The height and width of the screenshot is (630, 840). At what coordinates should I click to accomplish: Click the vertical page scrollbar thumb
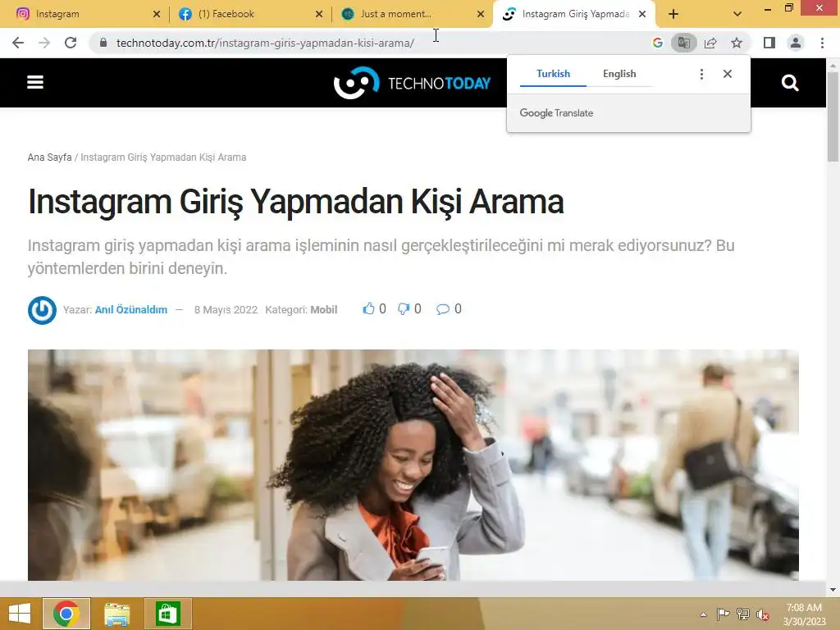click(833, 116)
